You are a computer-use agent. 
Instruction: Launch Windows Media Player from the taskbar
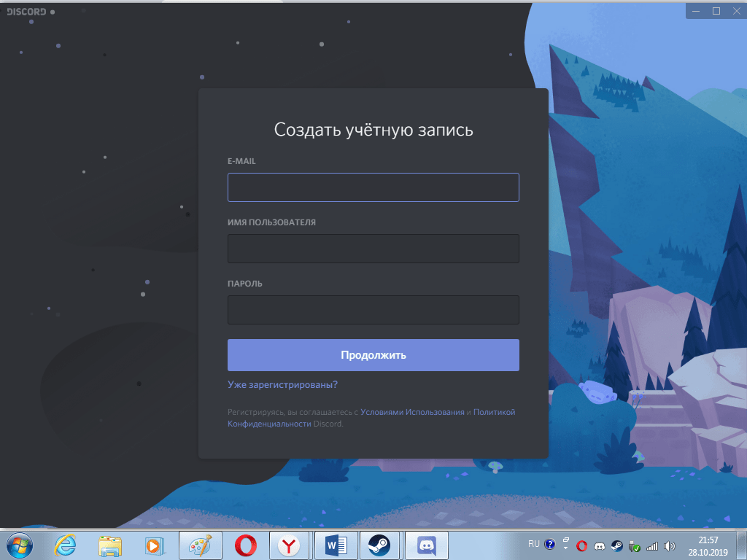[x=154, y=545]
